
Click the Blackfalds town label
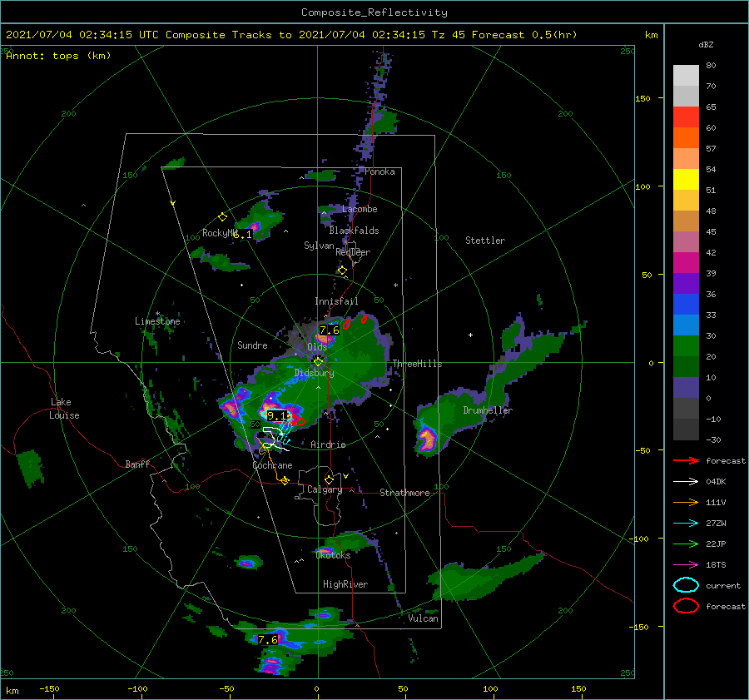[354, 231]
